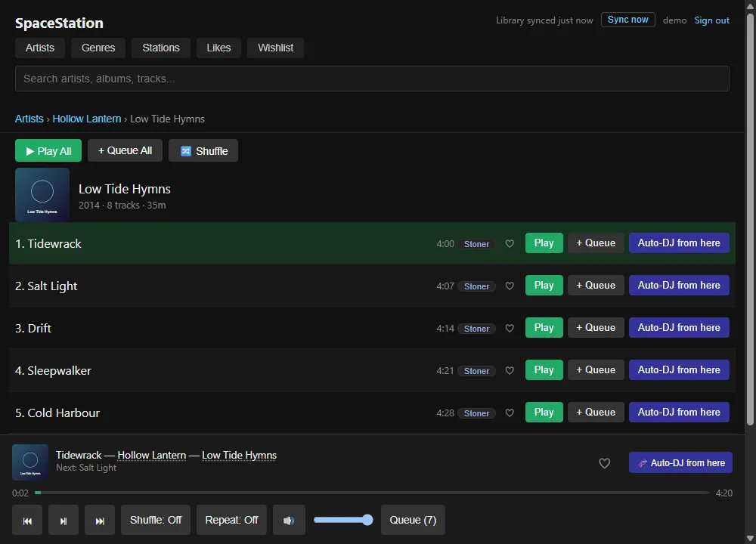756x544 pixels.
Task: Start Auto-DJ from Cold Harbour row
Action: tap(679, 413)
